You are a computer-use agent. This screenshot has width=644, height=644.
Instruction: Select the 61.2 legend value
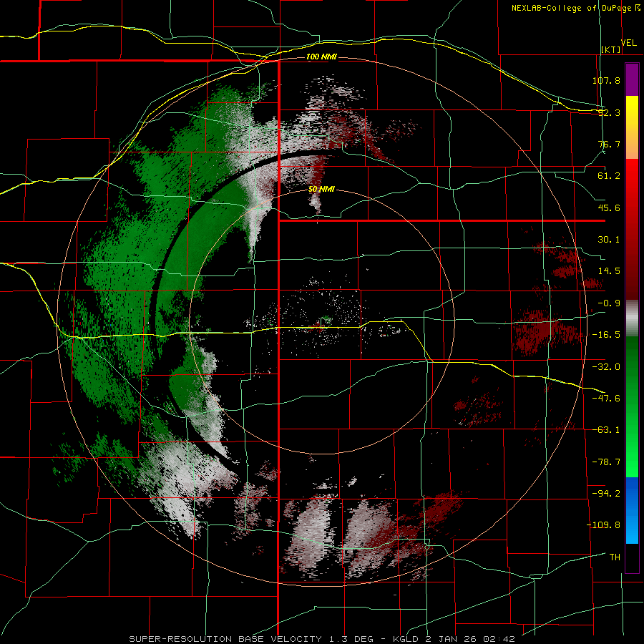pyautogui.click(x=609, y=176)
